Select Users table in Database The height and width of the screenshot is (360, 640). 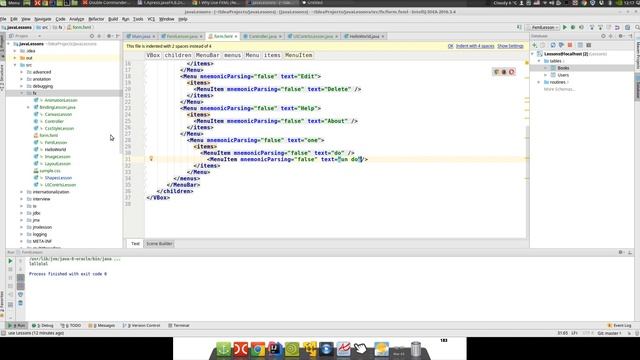tap(563, 75)
